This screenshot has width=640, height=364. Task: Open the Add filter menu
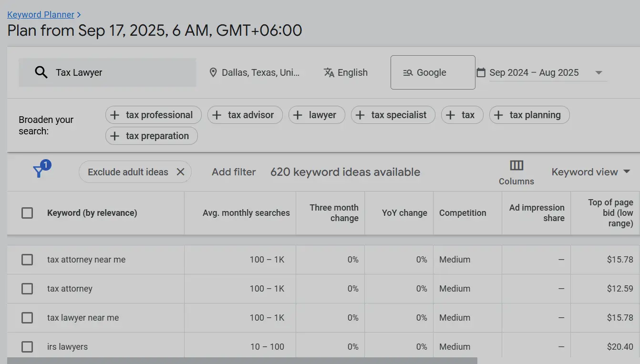(x=234, y=172)
